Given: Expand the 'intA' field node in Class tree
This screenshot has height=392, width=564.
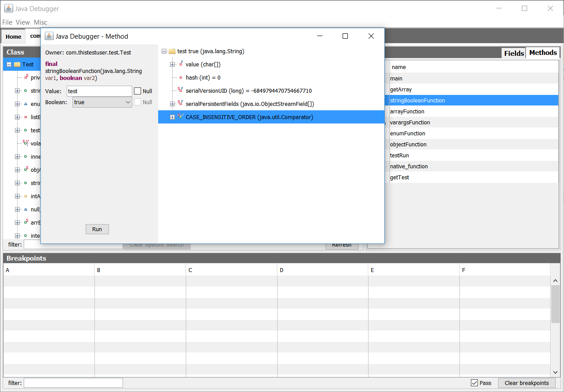Looking at the screenshot, I should click(17, 196).
